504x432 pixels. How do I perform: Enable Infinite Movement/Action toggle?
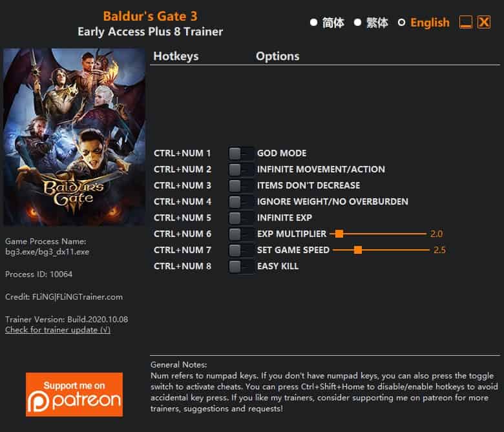coord(241,170)
